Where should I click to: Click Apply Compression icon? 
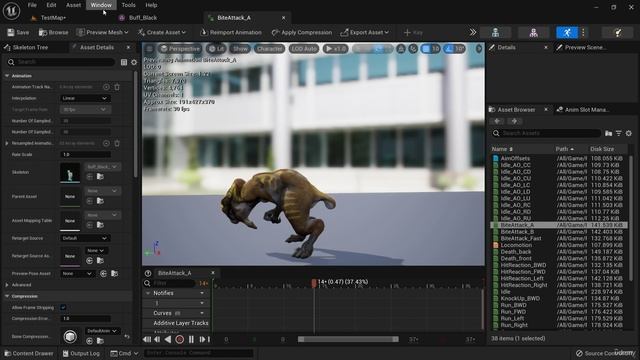click(276, 32)
